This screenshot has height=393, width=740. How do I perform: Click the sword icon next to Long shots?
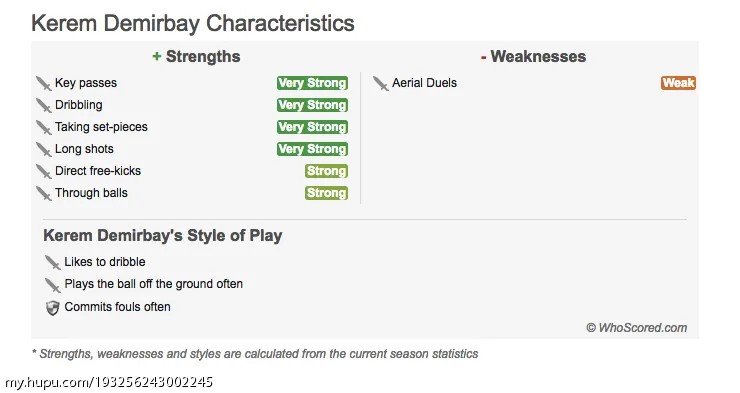point(43,150)
